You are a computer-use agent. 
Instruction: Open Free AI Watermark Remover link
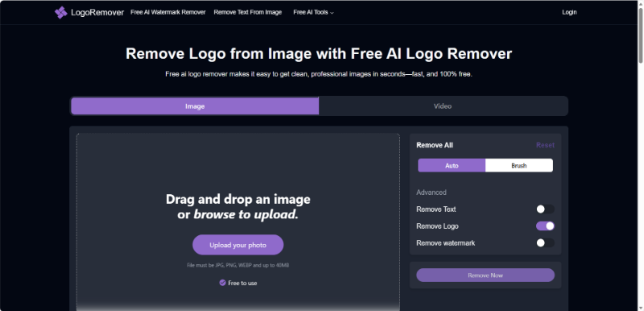click(x=168, y=12)
